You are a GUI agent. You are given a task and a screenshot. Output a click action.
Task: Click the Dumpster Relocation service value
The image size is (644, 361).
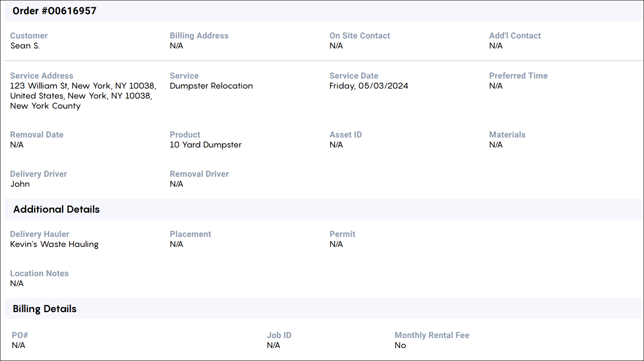click(x=211, y=86)
